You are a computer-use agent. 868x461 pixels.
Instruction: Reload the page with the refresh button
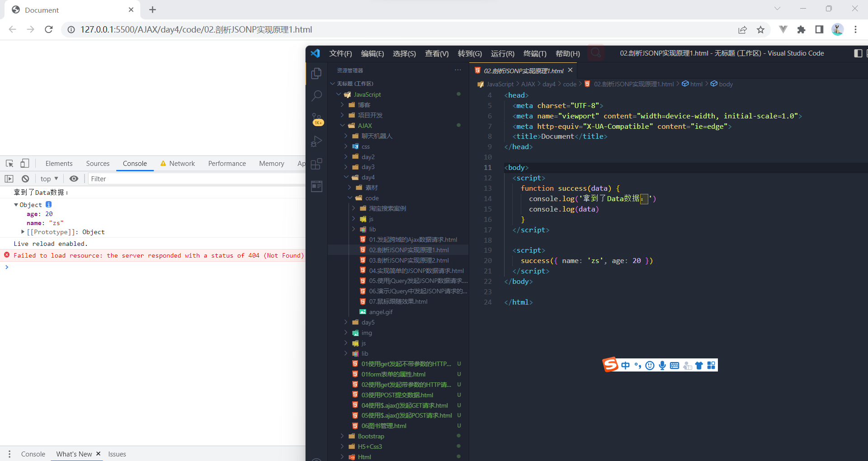(x=49, y=29)
